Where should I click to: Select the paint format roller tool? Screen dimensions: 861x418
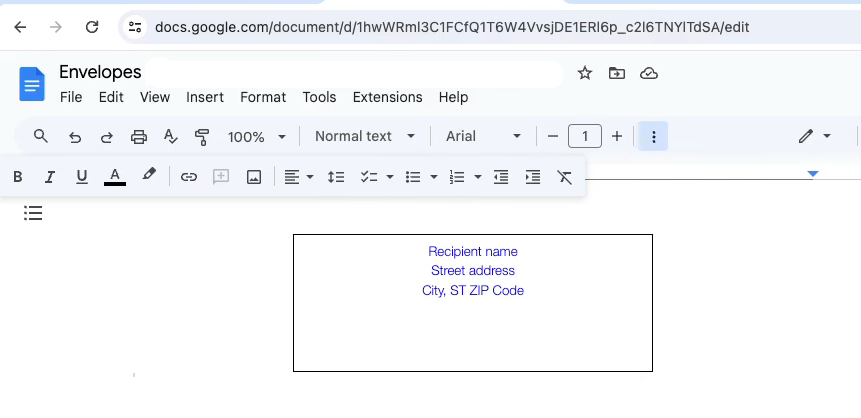202,137
